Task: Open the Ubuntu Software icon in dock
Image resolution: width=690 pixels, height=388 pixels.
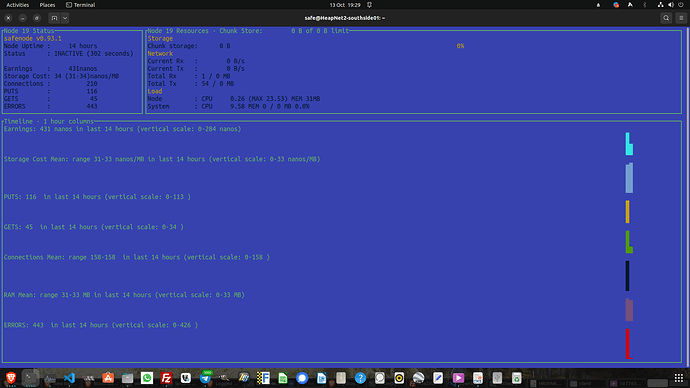Action: [x=108, y=378]
